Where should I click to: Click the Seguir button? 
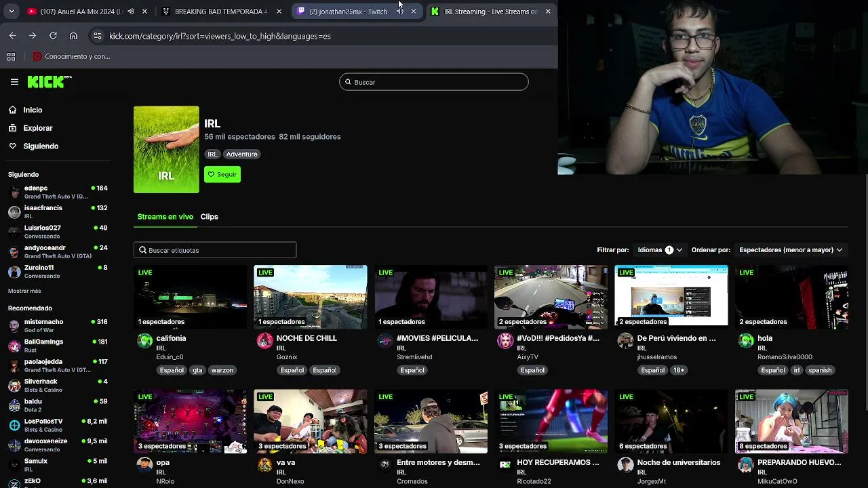(222, 175)
